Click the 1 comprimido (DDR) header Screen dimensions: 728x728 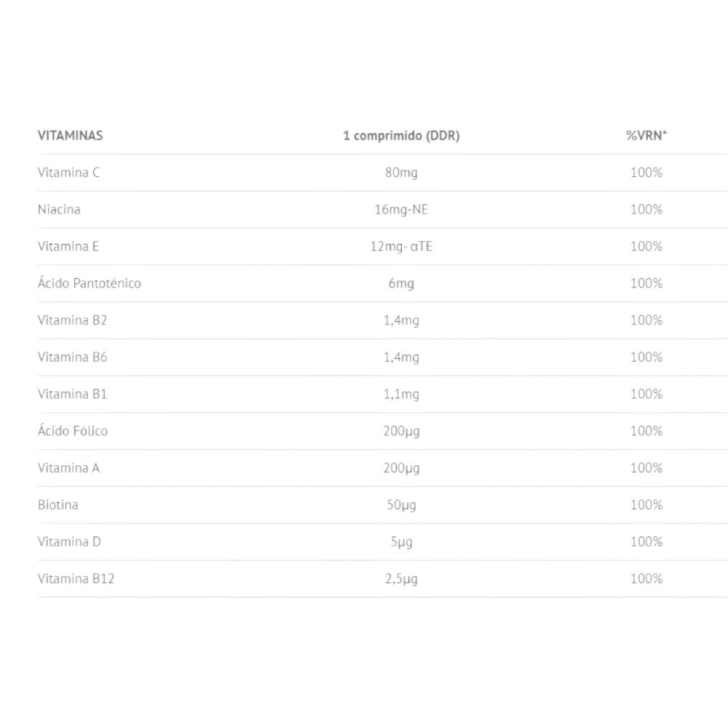coord(401,135)
